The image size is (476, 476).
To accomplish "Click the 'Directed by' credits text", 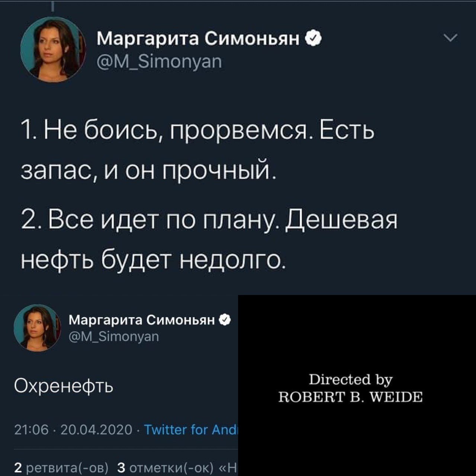I will 351,380.
